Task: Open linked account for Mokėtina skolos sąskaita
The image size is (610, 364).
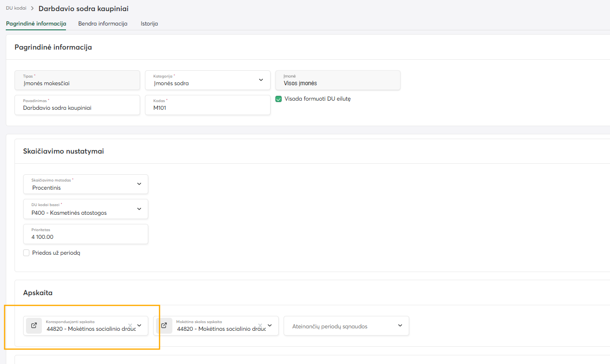Action: (x=164, y=325)
